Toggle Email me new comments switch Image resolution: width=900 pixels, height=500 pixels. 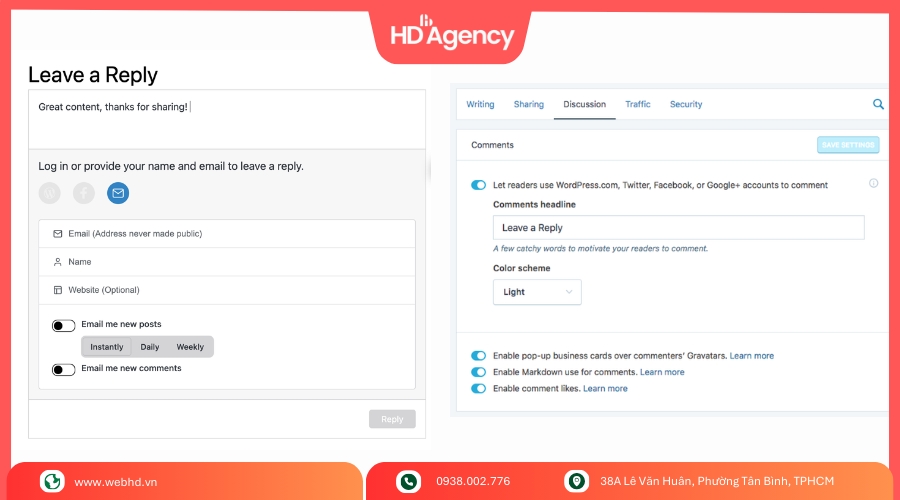[64, 369]
